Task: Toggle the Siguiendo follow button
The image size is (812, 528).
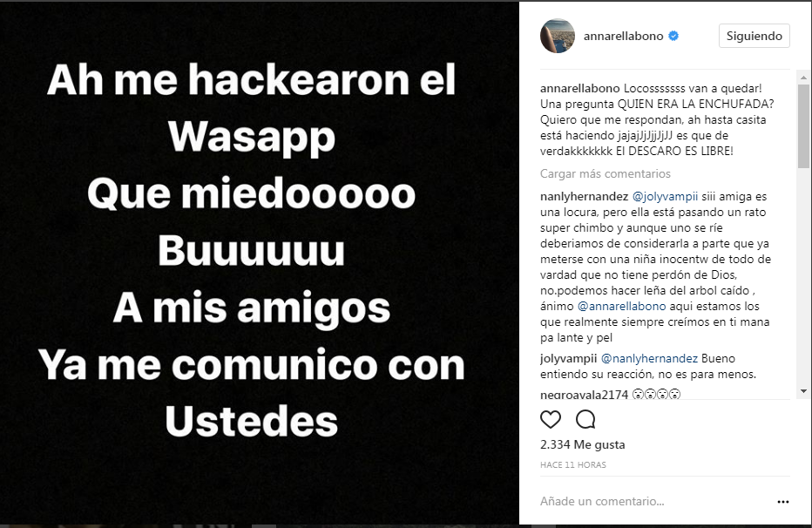Action: [754, 36]
